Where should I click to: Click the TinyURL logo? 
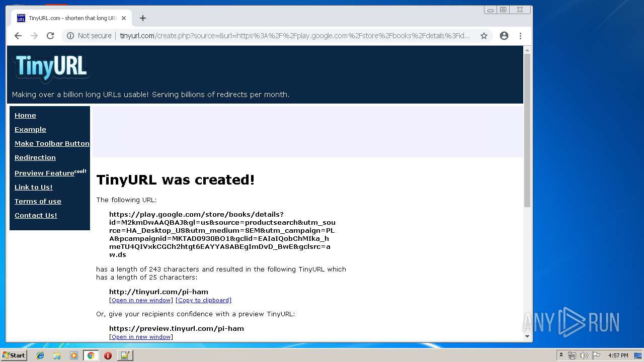coord(51,67)
